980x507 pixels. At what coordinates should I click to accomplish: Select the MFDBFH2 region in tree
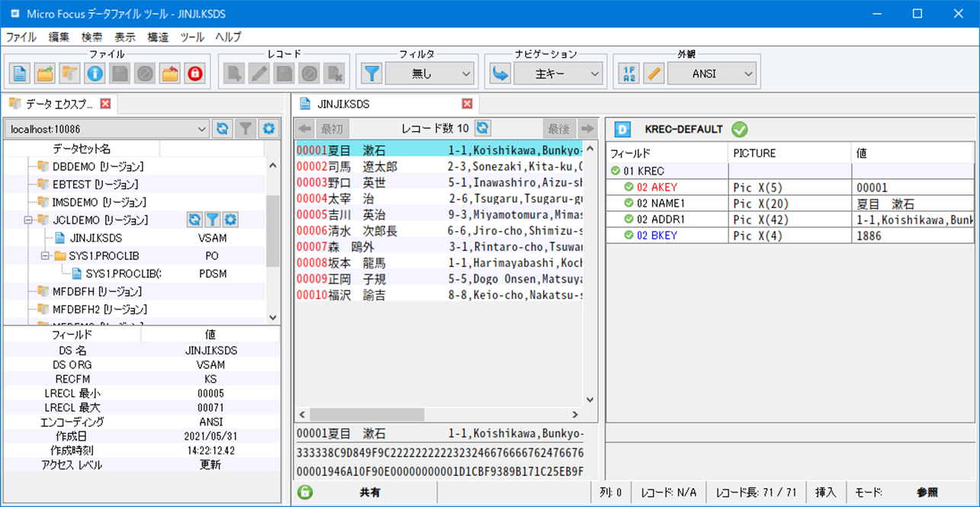click(x=100, y=310)
